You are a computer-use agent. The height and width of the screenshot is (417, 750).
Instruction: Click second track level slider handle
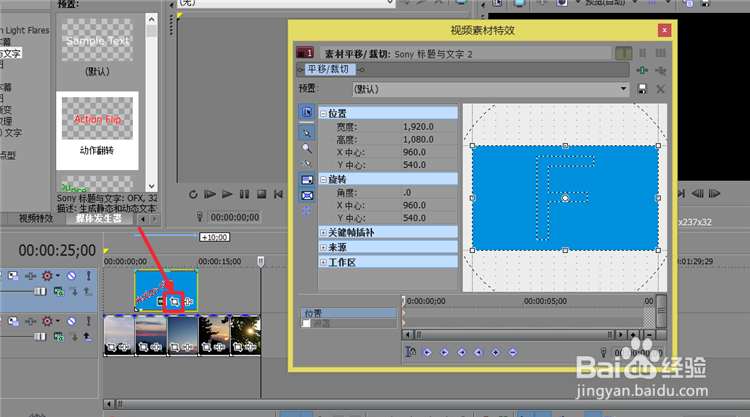(40, 337)
